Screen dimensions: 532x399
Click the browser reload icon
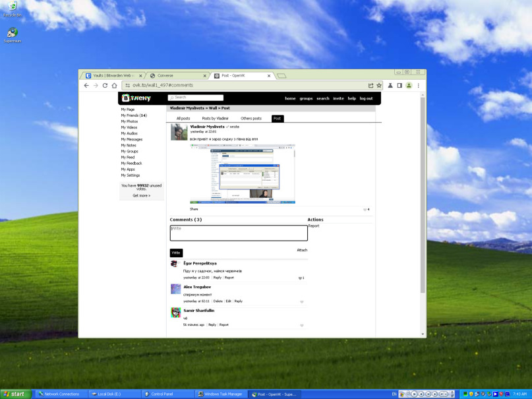pos(105,86)
